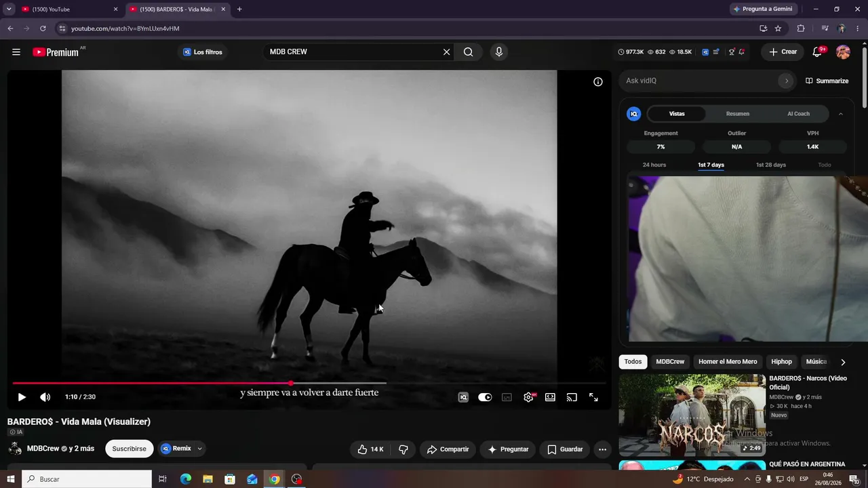The height and width of the screenshot is (488, 868).
Task: Select the 24 hours period
Action: click(654, 165)
